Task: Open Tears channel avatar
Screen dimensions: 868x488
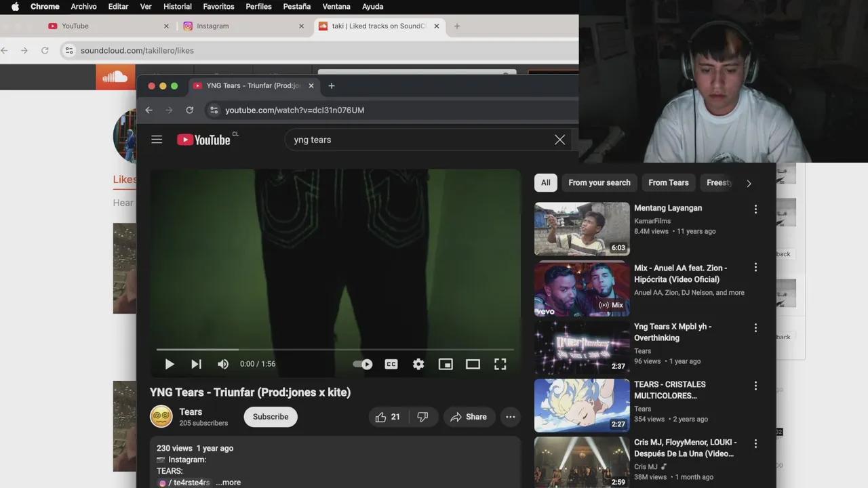Action: pyautogui.click(x=161, y=416)
